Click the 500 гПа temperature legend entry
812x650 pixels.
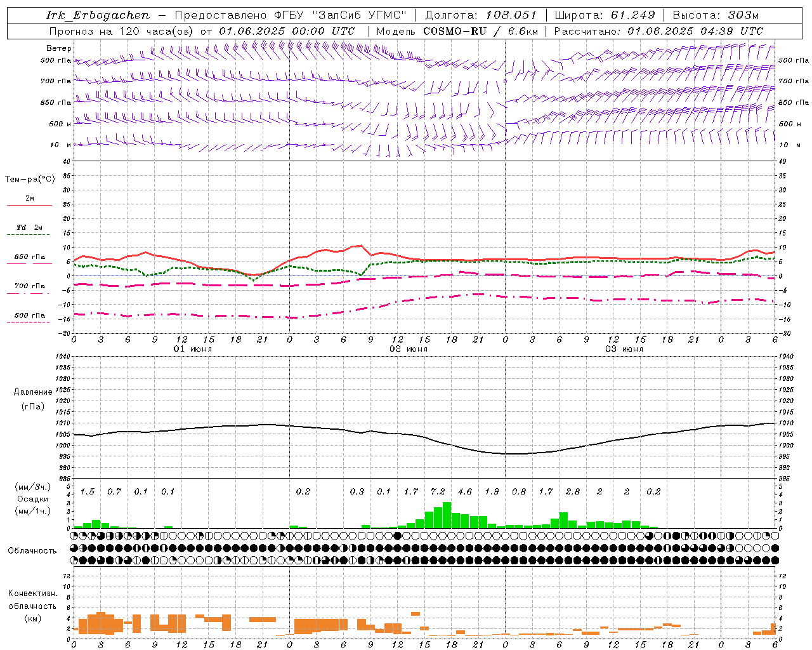click(x=30, y=315)
